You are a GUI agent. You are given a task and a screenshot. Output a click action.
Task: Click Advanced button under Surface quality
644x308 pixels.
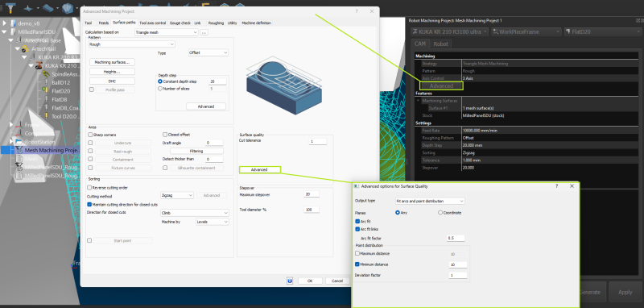259,169
